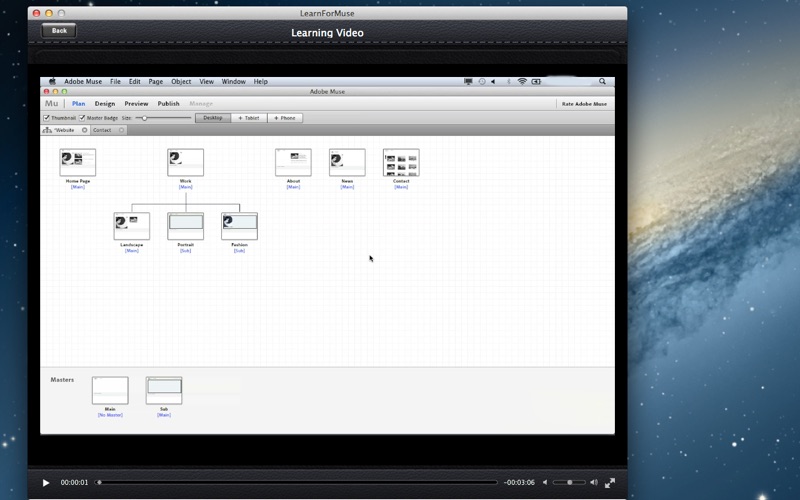Open the Object menu
Image resolution: width=800 pixels, height=500 pixels.
point(181,81)
